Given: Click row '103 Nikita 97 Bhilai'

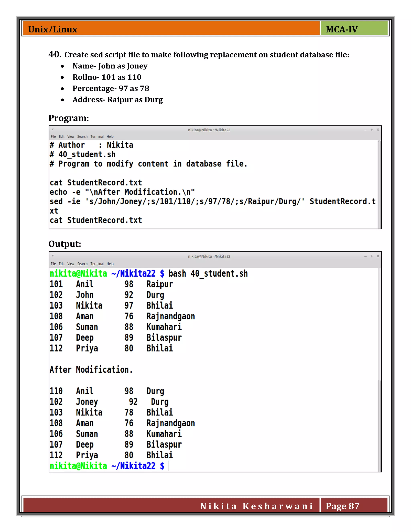Looking at the screenshot, I should (x=111, y=306).
